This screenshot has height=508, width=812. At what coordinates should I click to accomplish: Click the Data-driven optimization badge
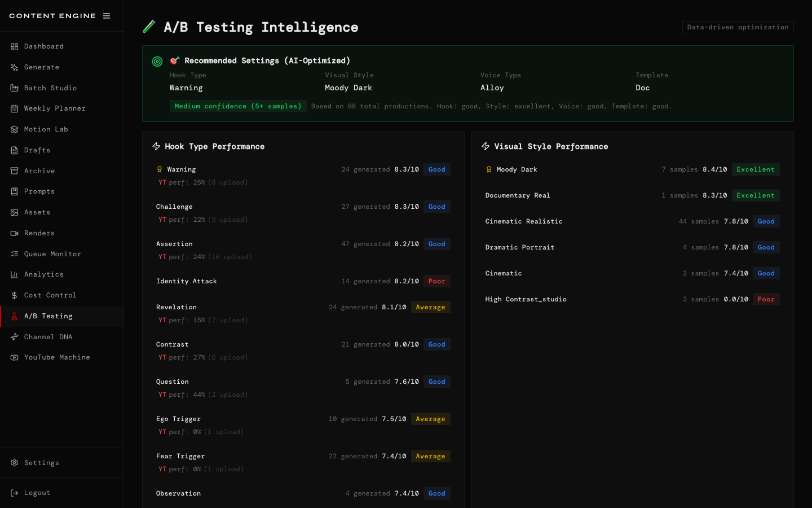pyautogui.click(x=738, y=27)
